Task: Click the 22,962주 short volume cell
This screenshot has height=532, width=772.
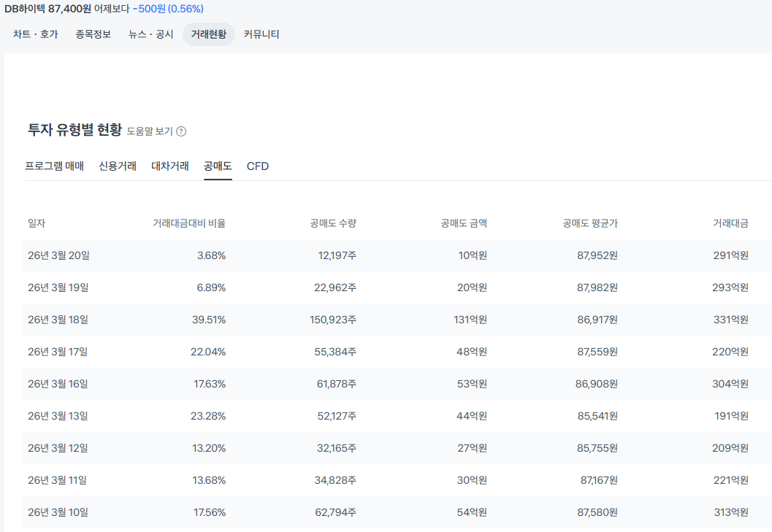Action: [335, 288]
